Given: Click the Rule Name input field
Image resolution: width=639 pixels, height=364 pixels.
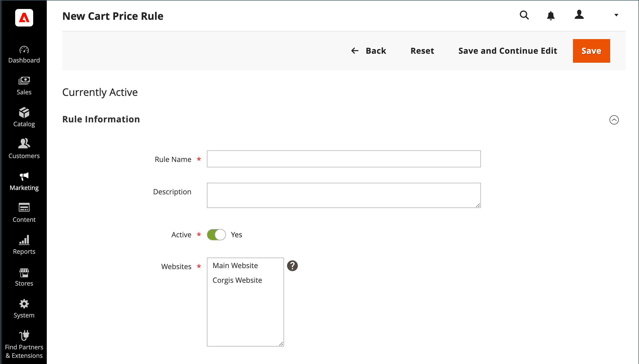Looking at the screenshot, I should (x=344, y=159).
